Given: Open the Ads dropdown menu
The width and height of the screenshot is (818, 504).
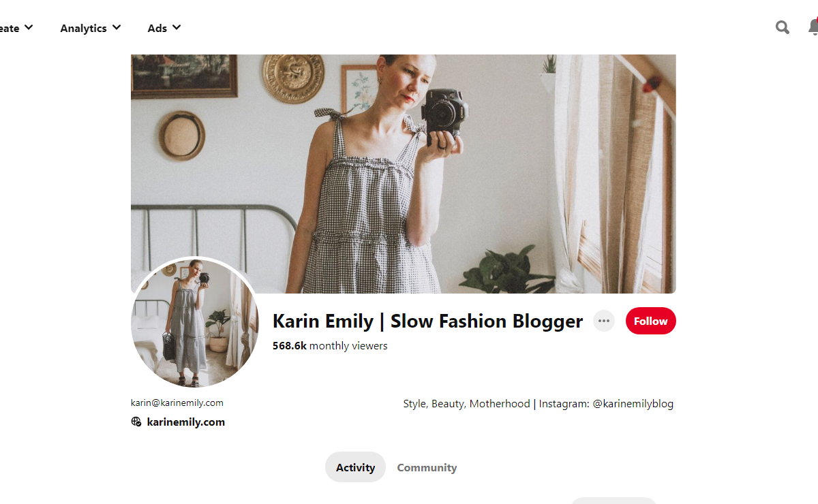Looking at the screenshot, I should [164, 28].
